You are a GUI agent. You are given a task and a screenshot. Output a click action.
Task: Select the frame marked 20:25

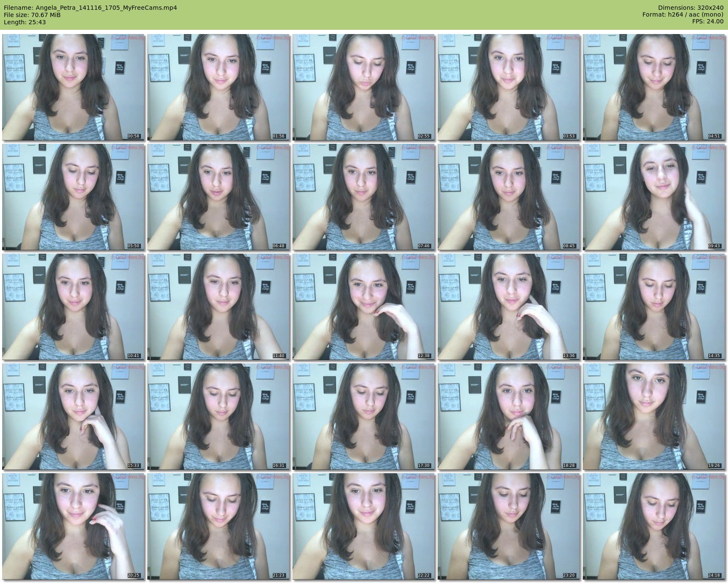pos(73,526)
